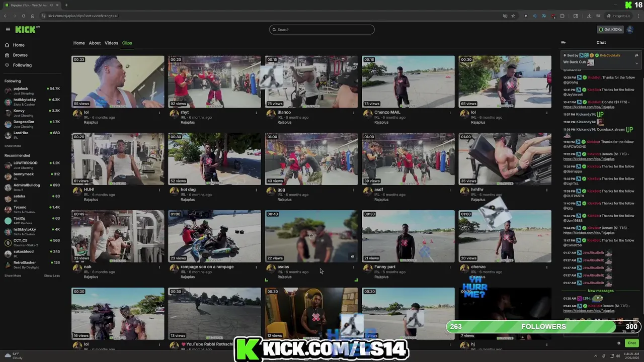Open options menu for 'hrhfhr' clip
This screenshot has height=362, width=644.
(x=547, y=190)
